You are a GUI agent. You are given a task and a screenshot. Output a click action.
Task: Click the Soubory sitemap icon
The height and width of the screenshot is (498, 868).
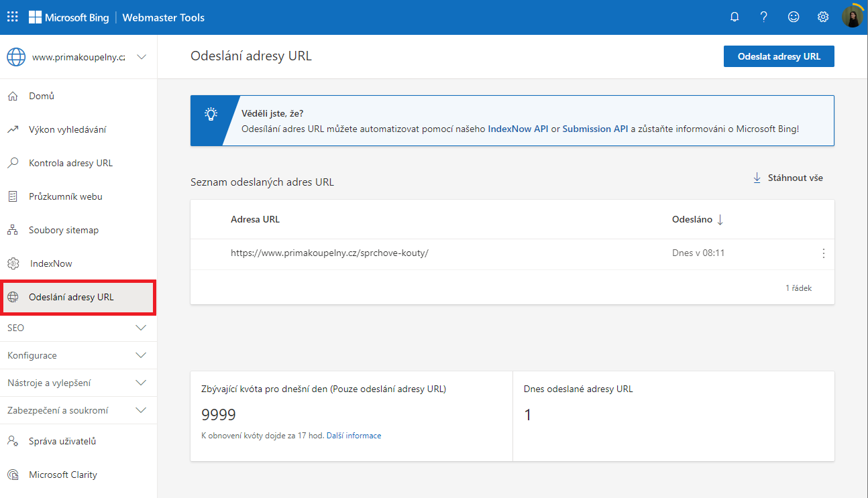point(13,231)
